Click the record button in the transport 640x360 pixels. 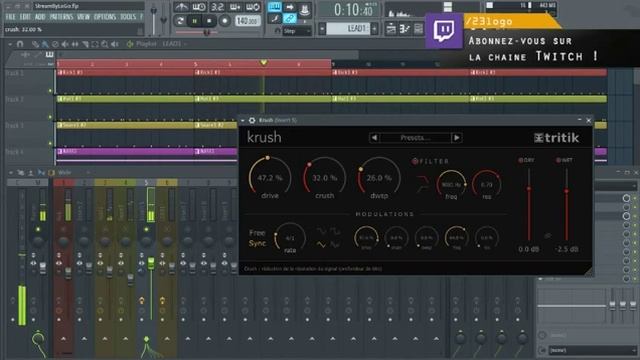coord(224,20)
